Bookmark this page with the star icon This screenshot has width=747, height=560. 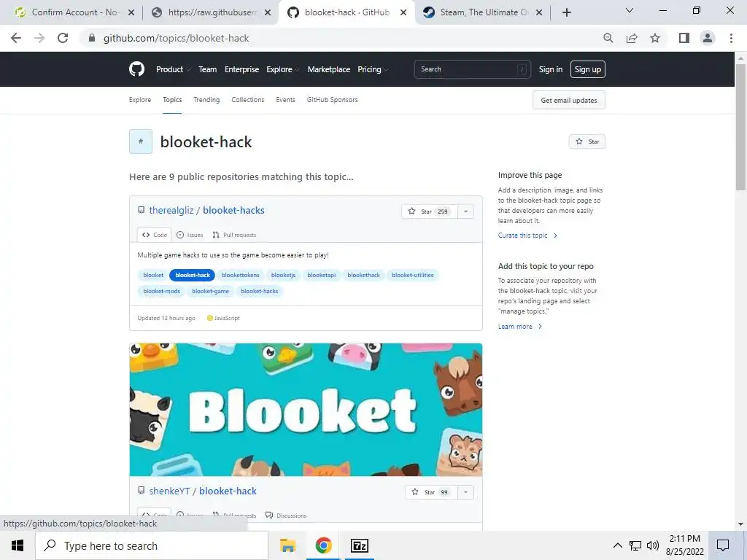tap(655, 38)
